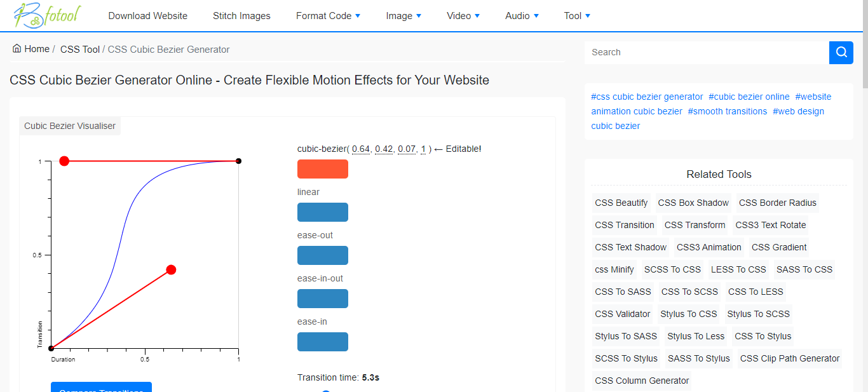This screenshot has height=392, width=868.
Task: Open the Video dropdown menu
Action: [x=463, y=16]
